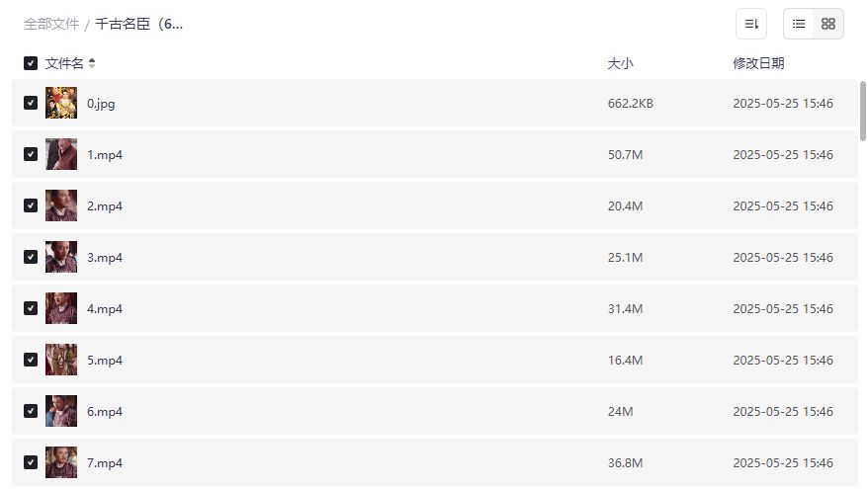Untick the checkbox for 6.mp4

pyautogui.click(x=31, y=411)
